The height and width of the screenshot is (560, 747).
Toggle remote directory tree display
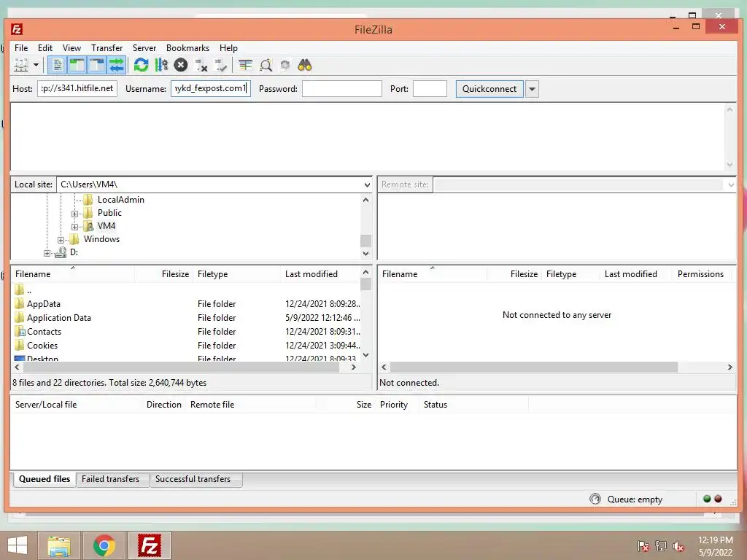point(97,65)
